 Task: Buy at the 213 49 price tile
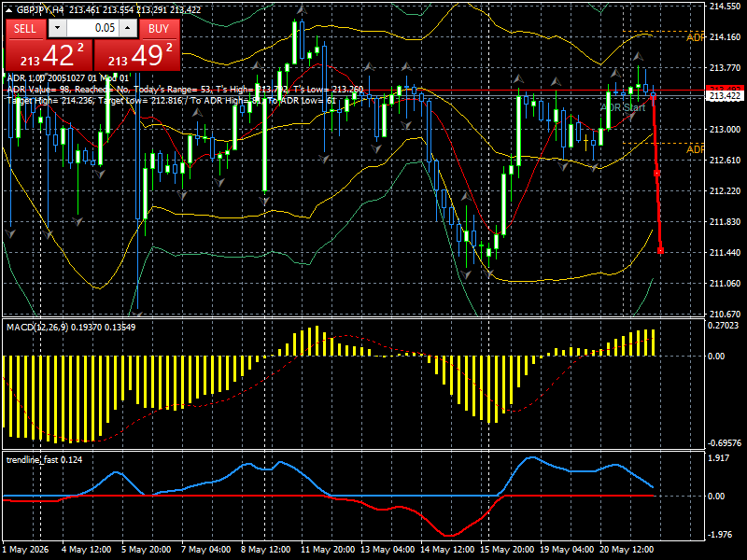136,55
